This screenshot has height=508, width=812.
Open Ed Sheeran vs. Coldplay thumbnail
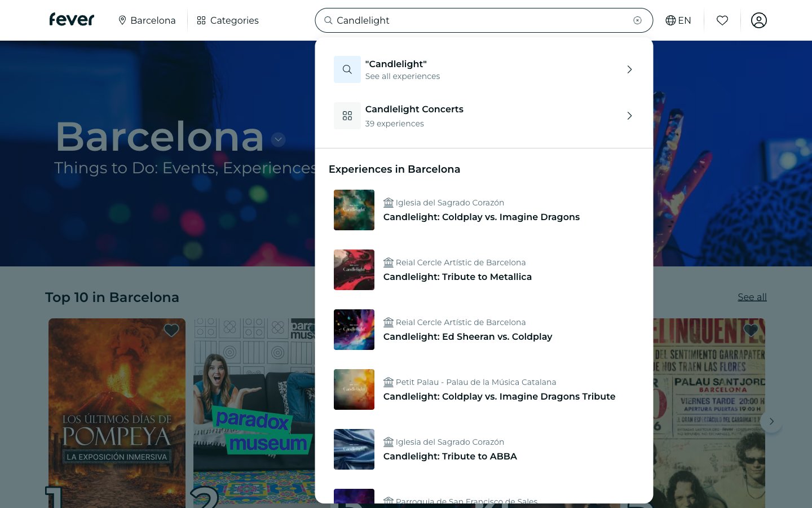pos(354,330)
